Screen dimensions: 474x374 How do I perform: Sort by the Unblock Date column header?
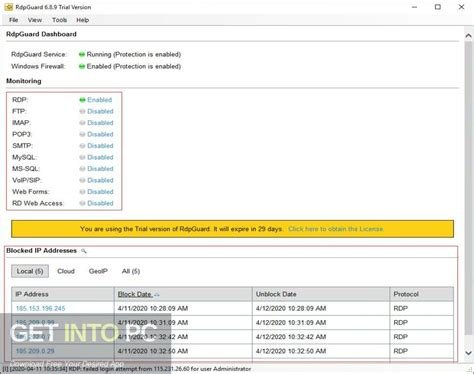[321, 294]
